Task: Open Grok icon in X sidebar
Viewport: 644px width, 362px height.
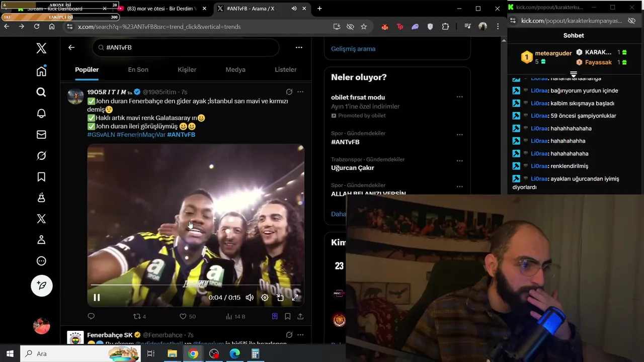Action: (x=41, y=155)
